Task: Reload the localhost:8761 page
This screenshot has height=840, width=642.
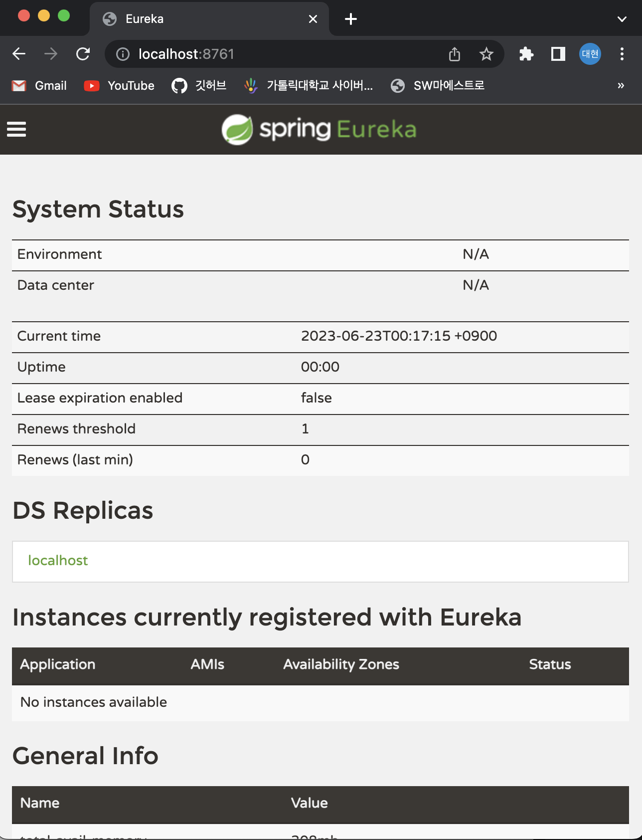Action: (83, 54)
